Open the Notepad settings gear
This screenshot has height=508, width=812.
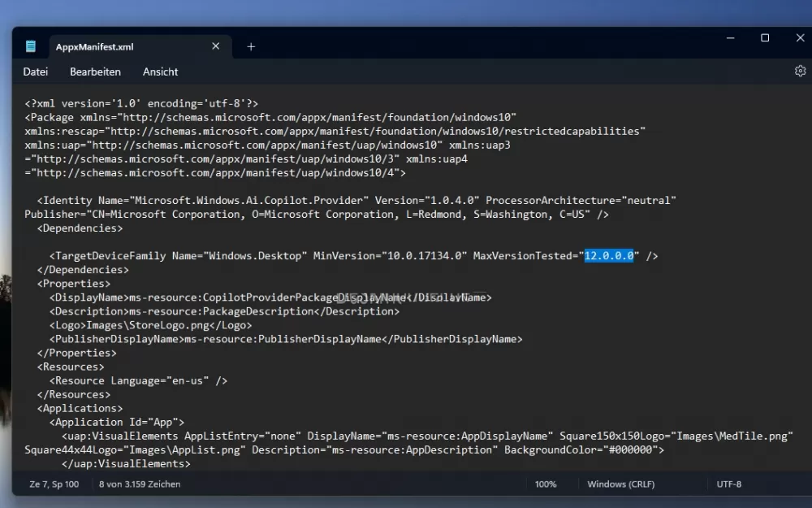[x=800, y=71]
